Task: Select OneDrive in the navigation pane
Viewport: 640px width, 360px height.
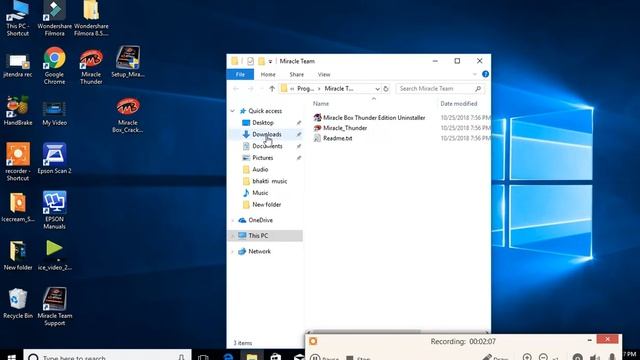Action: (260, 220)
